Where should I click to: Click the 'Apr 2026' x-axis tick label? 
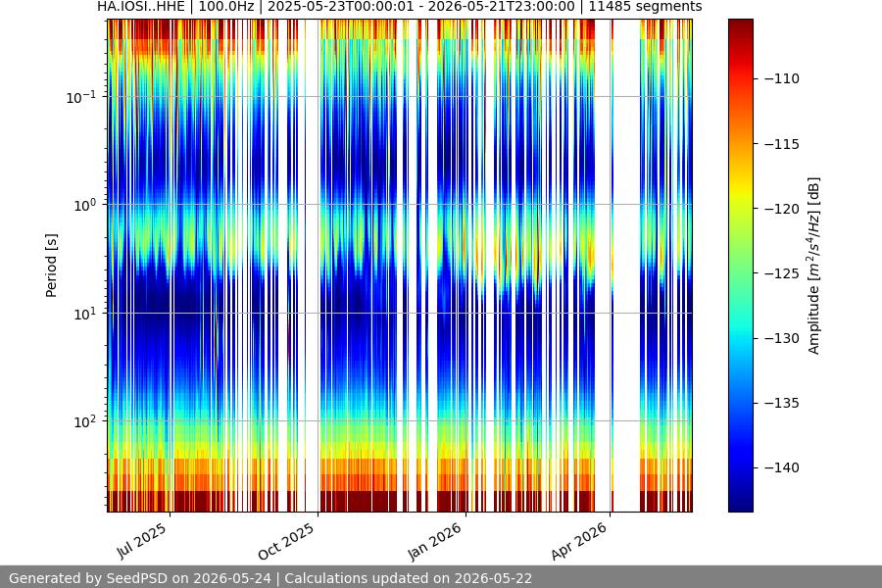click(579, 541)
